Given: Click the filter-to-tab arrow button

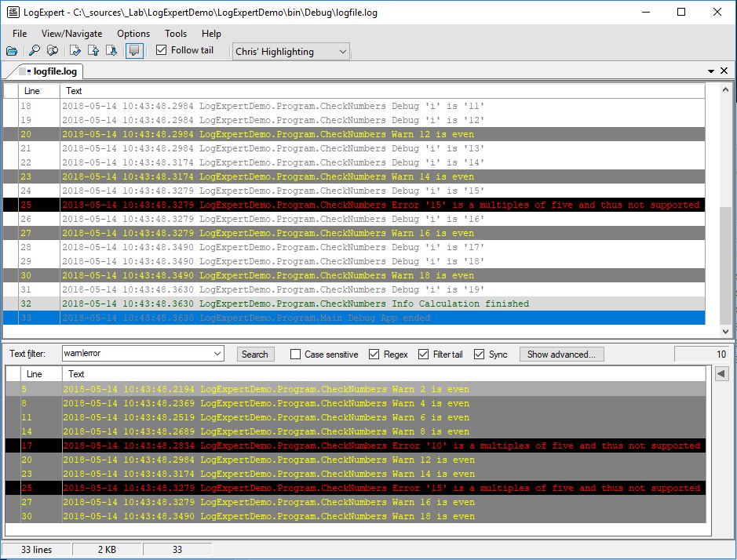Looking at the screenshot, I should tap(721, 374).
